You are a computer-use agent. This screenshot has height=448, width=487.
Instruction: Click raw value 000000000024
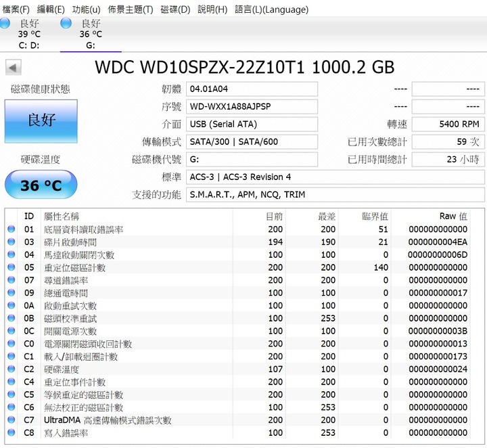click(x=438, y=369)
